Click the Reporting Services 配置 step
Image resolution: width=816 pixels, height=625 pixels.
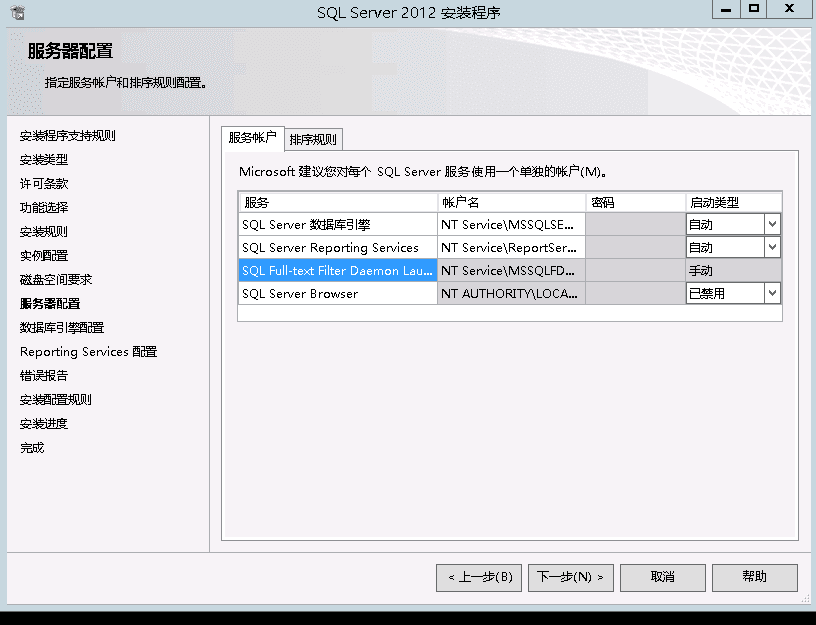[88, 352]
